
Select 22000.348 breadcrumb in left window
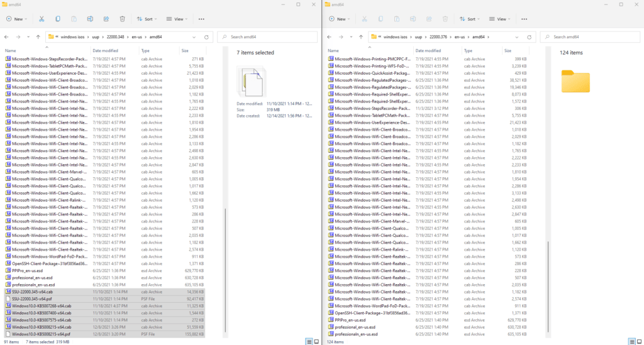pyautogui.click(x=116, y=37)
